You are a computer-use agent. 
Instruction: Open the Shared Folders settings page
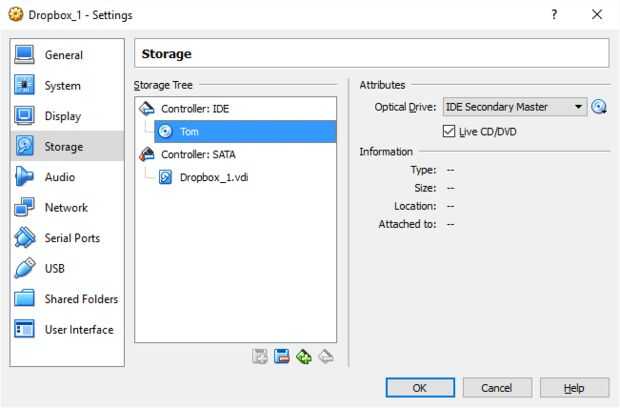point(80,299)
